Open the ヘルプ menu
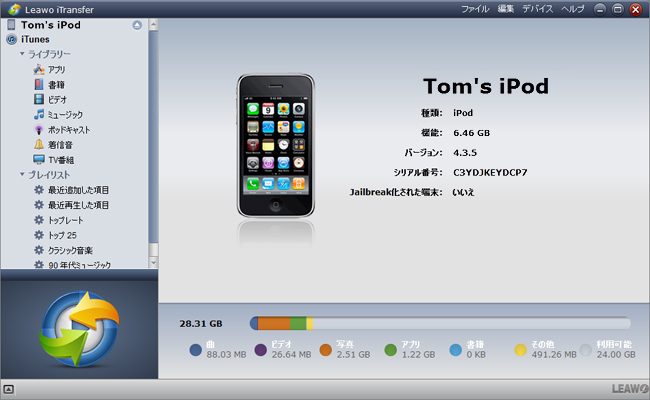The width and height of the screenshot is (650, 400). pos(573,9)
